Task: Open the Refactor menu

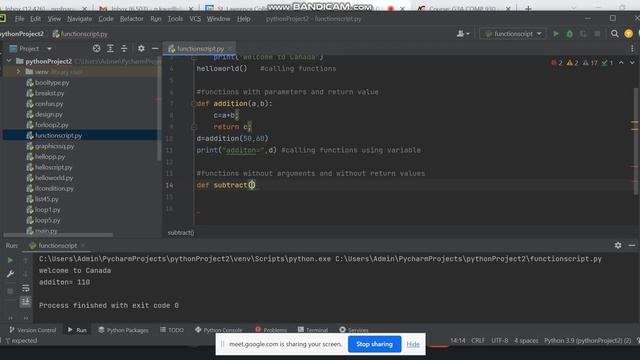Action: (131, 19)
